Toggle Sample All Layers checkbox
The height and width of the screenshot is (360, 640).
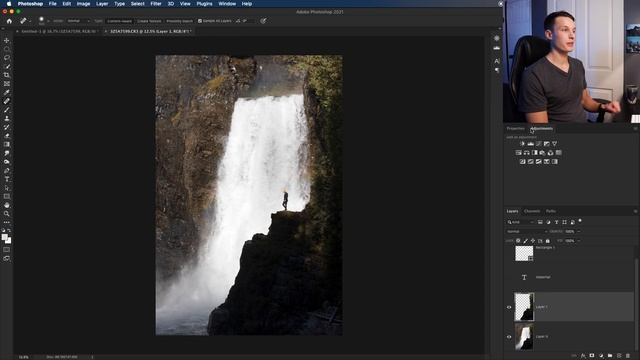tap(200, 21)
